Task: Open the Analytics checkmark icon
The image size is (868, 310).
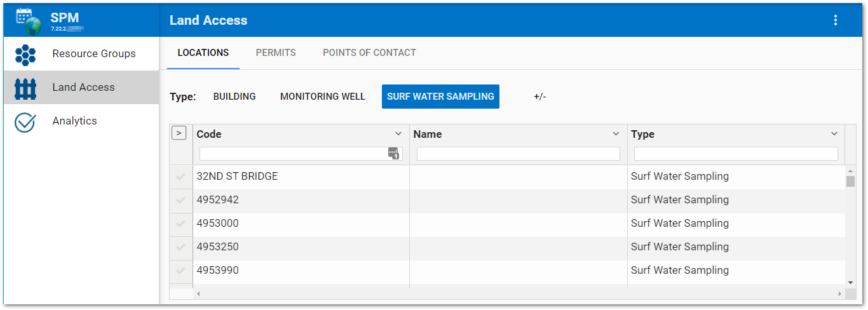Action: (x=25, y=121)
